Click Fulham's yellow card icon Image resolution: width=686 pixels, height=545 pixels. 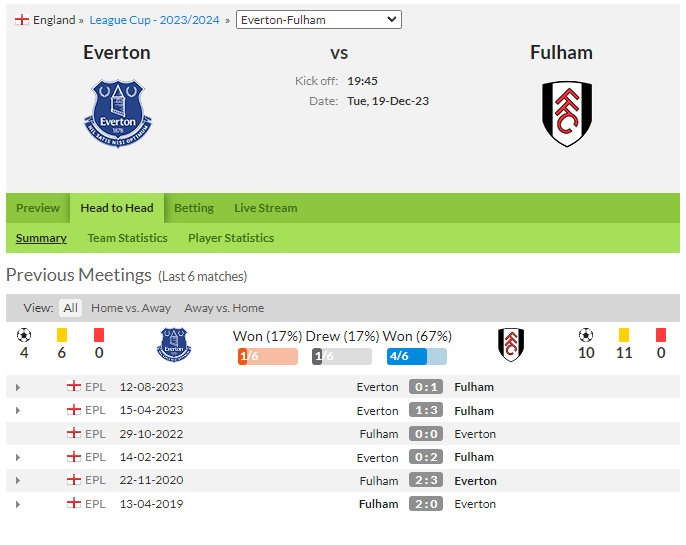624,335
